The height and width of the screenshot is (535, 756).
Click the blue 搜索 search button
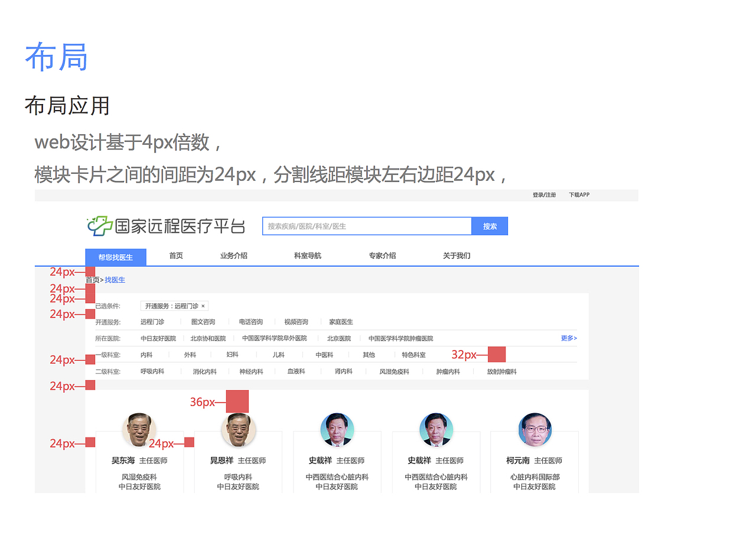(x=489, y=225)
